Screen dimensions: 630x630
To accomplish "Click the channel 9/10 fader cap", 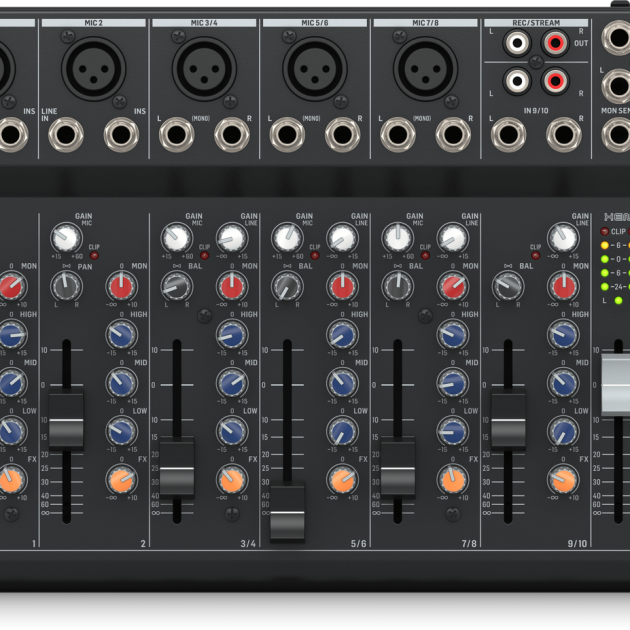I will click(508, 419).
